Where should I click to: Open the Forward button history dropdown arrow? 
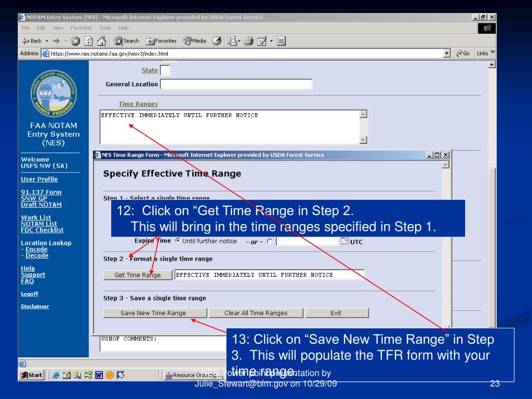coord(66,41)
